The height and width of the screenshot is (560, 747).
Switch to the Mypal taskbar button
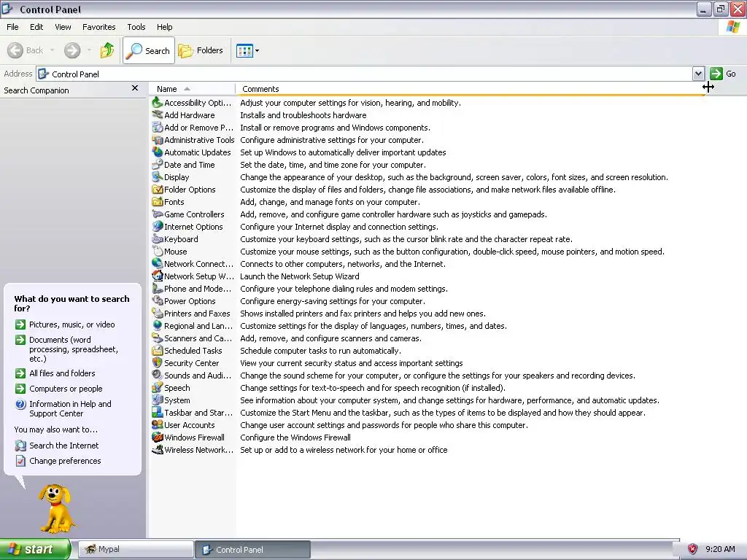click(135, 549)
